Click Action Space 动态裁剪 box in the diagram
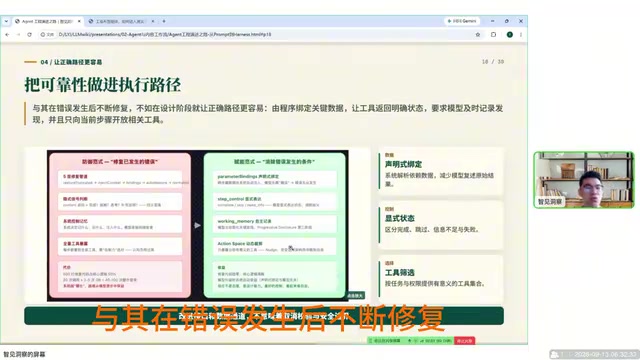 275,246
